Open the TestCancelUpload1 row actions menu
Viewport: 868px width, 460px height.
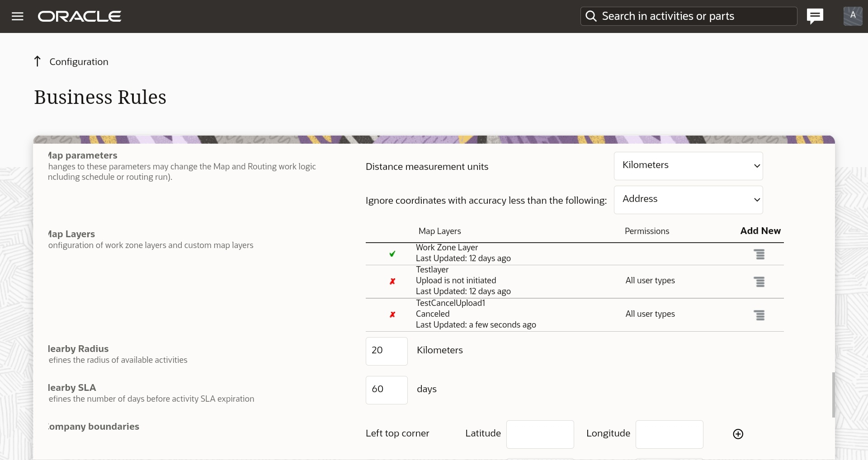pos(759,315)
